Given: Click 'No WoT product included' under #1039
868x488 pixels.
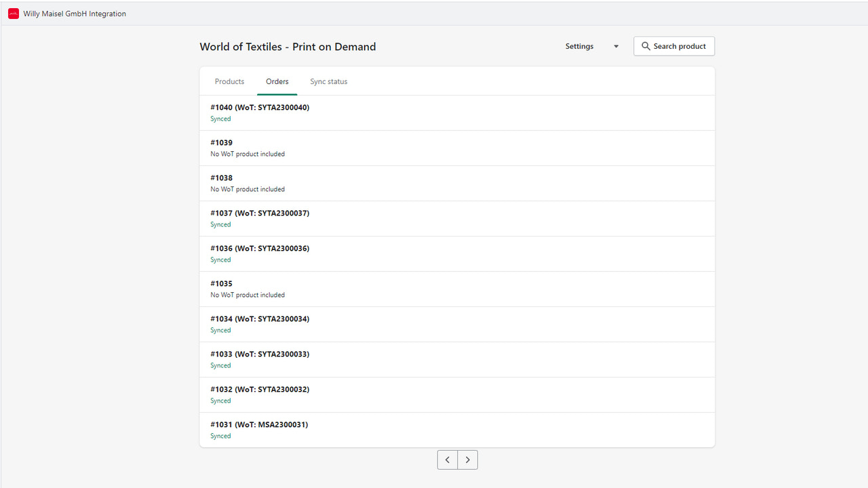Looking at the screenshot, I should [x=248, y=154].
